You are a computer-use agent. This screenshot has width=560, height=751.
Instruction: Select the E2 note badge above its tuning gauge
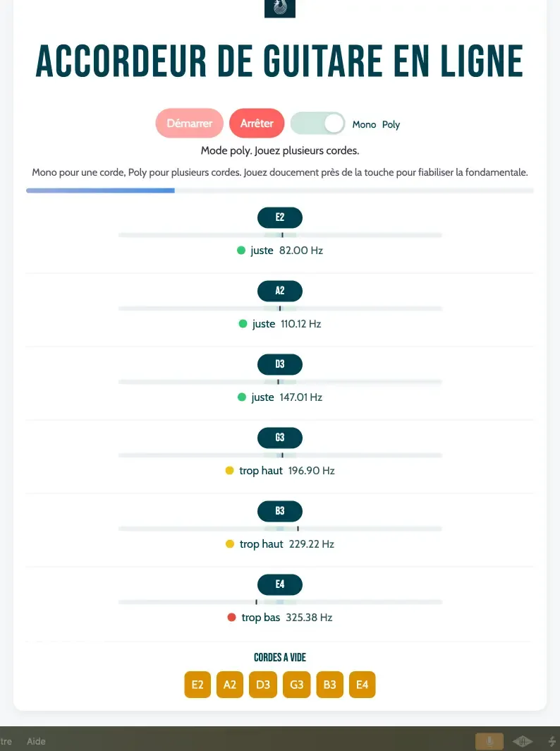[x=279, y=217]
